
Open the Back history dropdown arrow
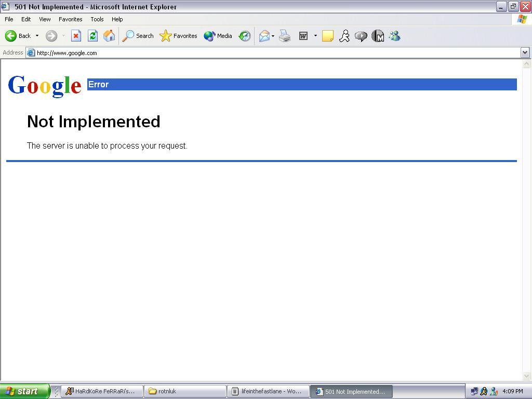37,36
